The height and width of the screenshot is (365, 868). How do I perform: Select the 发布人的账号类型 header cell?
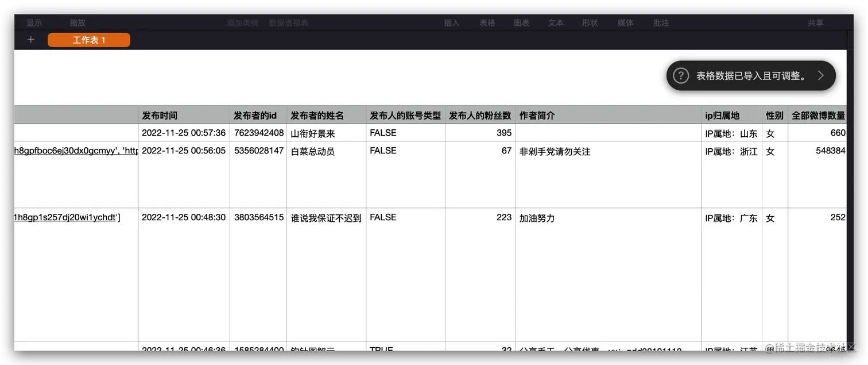pyautogui.click(x=405, y=115)
